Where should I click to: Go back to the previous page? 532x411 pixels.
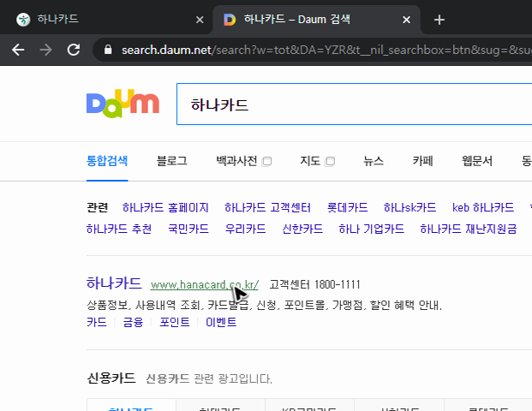(18, 50)
